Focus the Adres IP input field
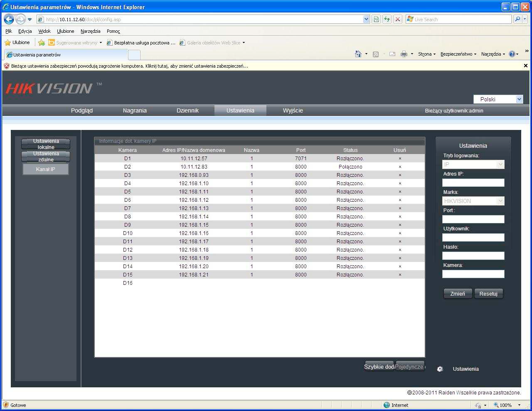Viewport: 532px width, 411px height. pos(473,183)
